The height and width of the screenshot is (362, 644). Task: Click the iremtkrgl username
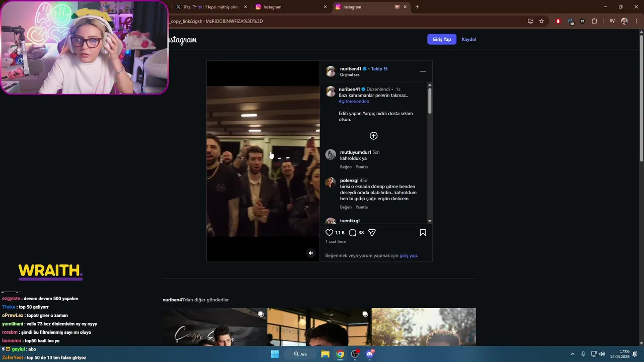[350, 221]
